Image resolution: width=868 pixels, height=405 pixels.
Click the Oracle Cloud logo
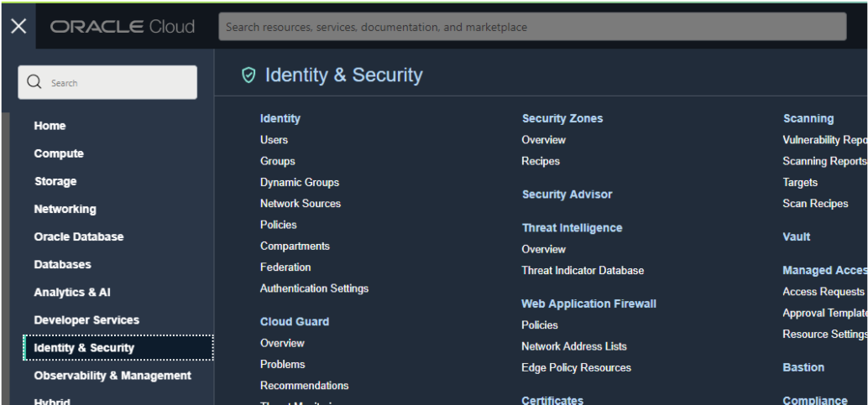[x=123, y=27]
